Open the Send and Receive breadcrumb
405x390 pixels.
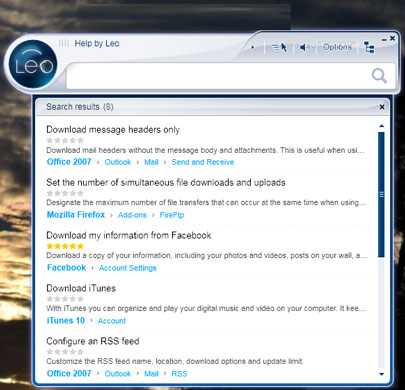click(203, 162)
